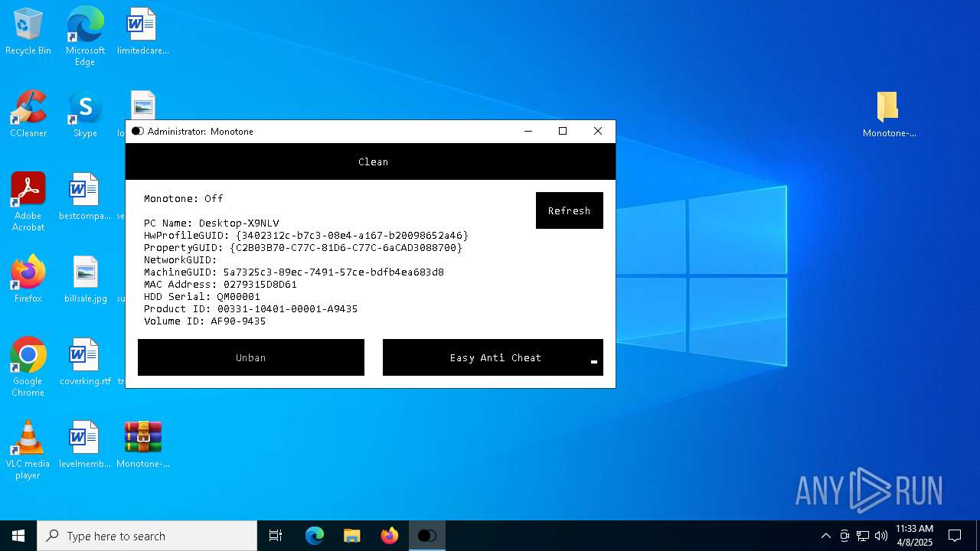Open File Explorer from the taskbar

pos(352,536)
